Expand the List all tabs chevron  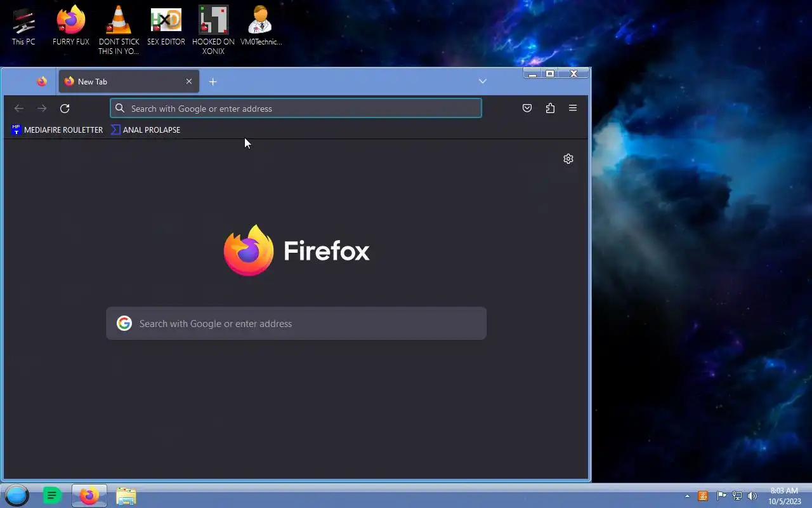[x=483, y=81]
